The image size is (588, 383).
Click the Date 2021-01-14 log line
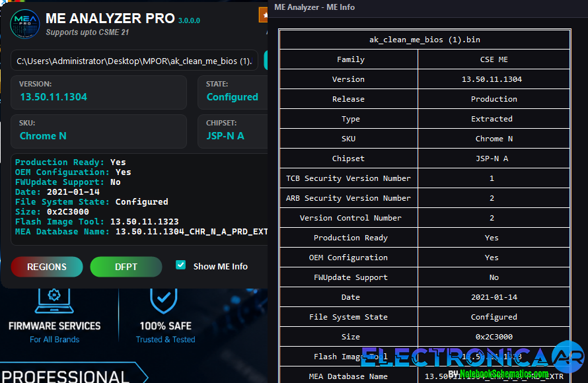(57, 192)
